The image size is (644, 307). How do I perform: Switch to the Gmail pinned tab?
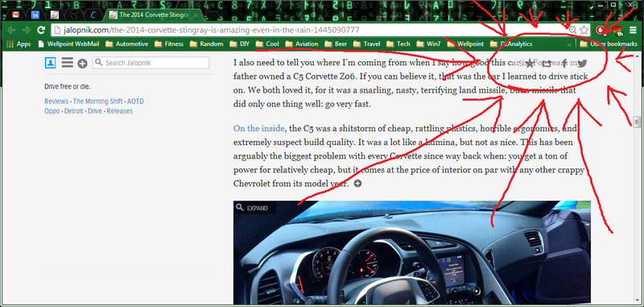tap(15, 15)
